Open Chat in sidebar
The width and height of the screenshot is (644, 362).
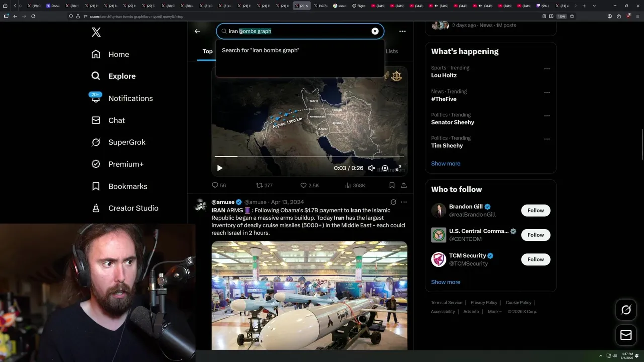(108, 120)
